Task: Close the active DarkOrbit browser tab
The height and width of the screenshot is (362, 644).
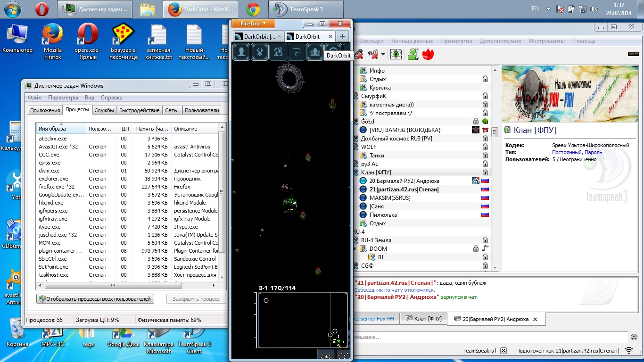Action: [x=330, y=36]
